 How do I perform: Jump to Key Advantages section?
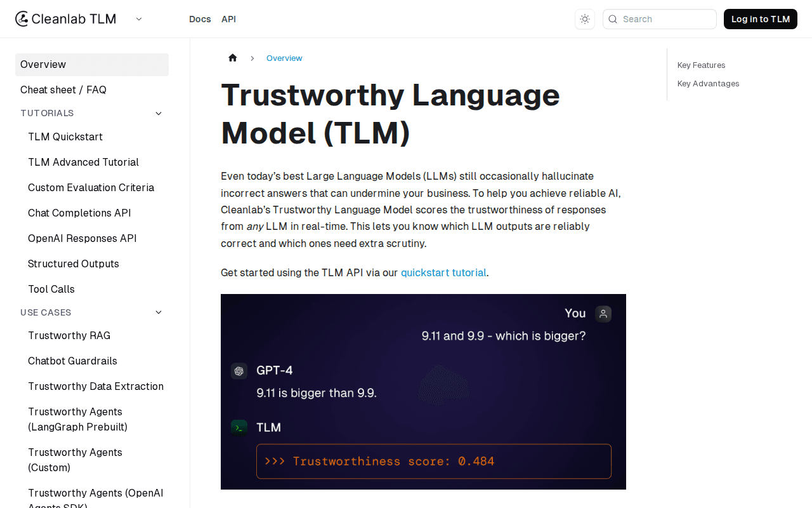coord(708,84)
